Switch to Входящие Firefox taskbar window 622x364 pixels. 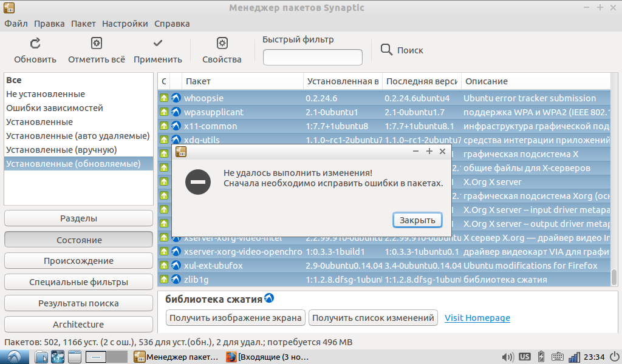click(x=268, y=357)
